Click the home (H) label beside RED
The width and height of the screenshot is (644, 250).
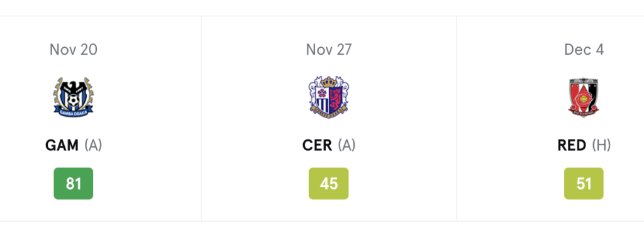(601, 145)
